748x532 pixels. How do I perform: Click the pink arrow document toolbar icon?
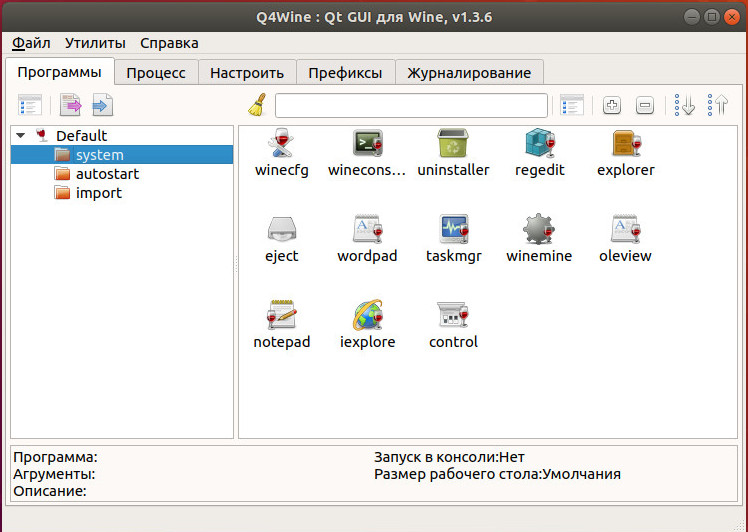(71, 105)
